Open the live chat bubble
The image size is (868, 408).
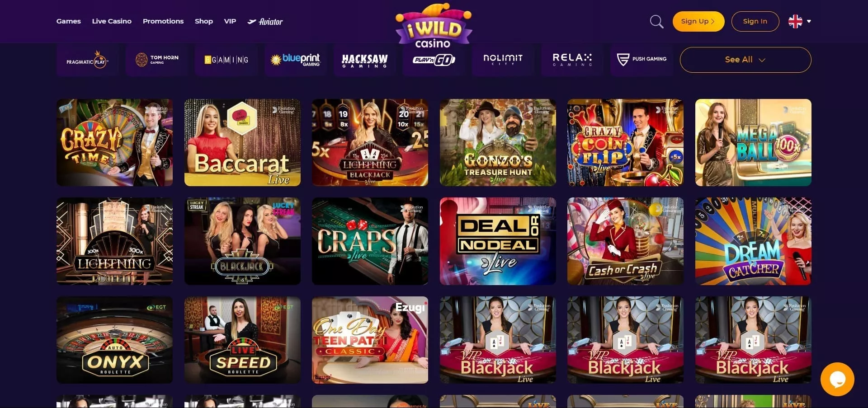[837, 379]
